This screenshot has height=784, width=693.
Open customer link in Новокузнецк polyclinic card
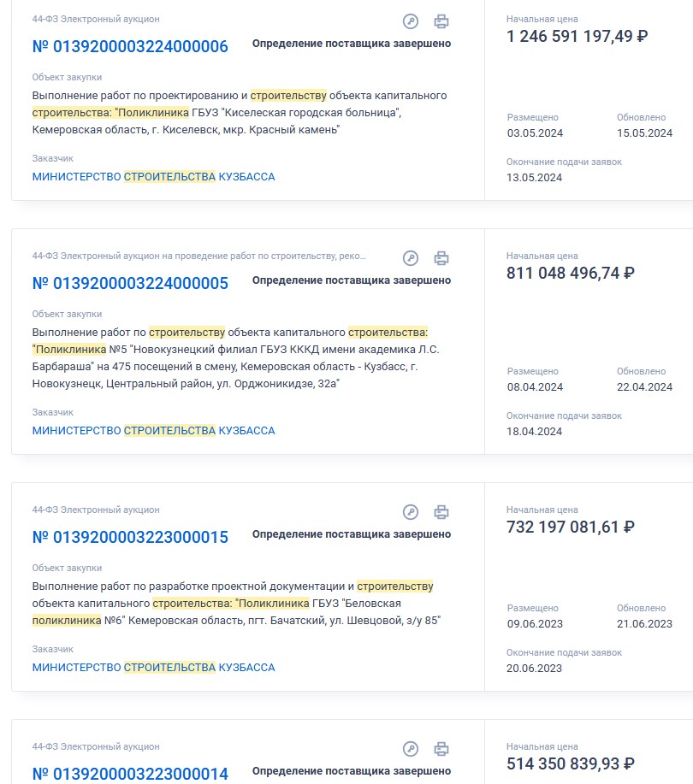click(154, 431)
